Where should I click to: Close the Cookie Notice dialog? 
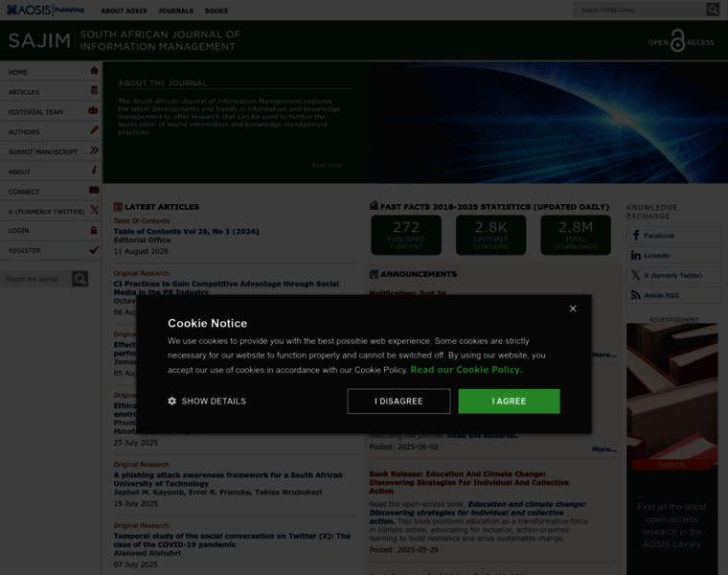pyautogui.click(x=573, y=309)
